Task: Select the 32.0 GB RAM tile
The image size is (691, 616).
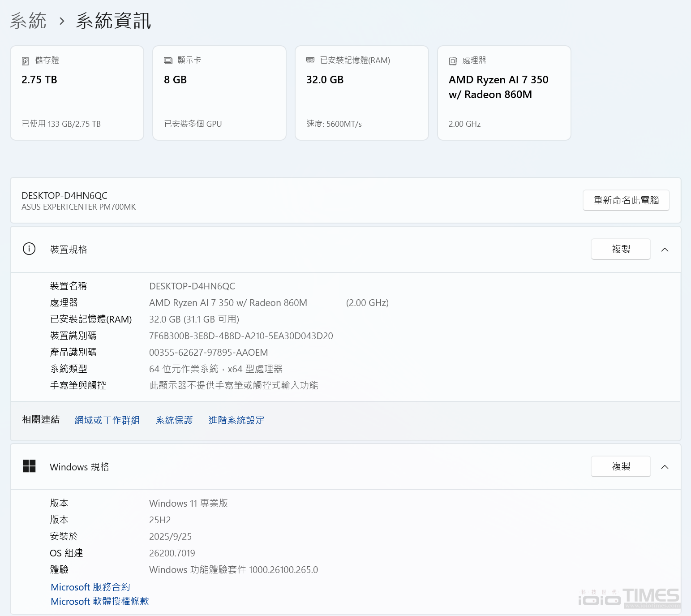Action: [x=362, y=93]
